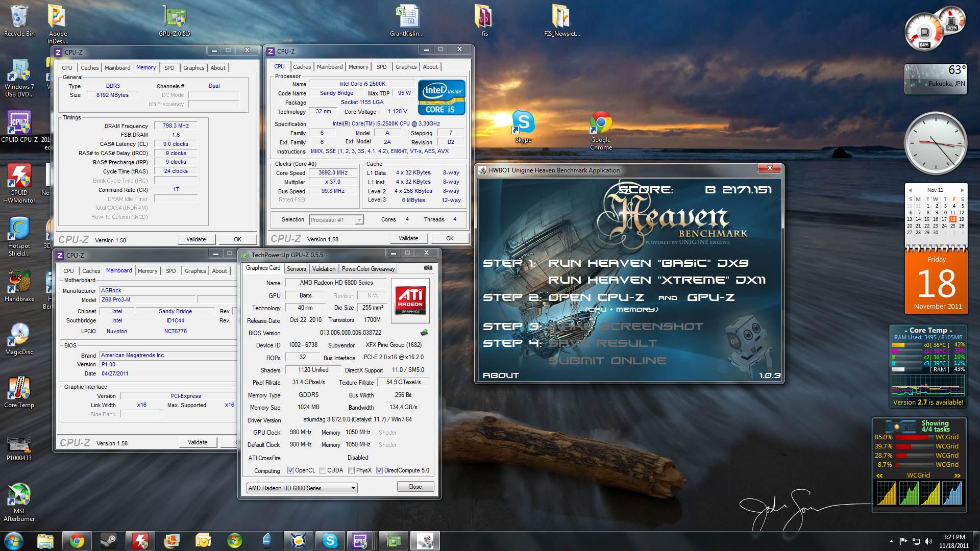Click RUN HEAVEN "BASIC" DX9

648,263
